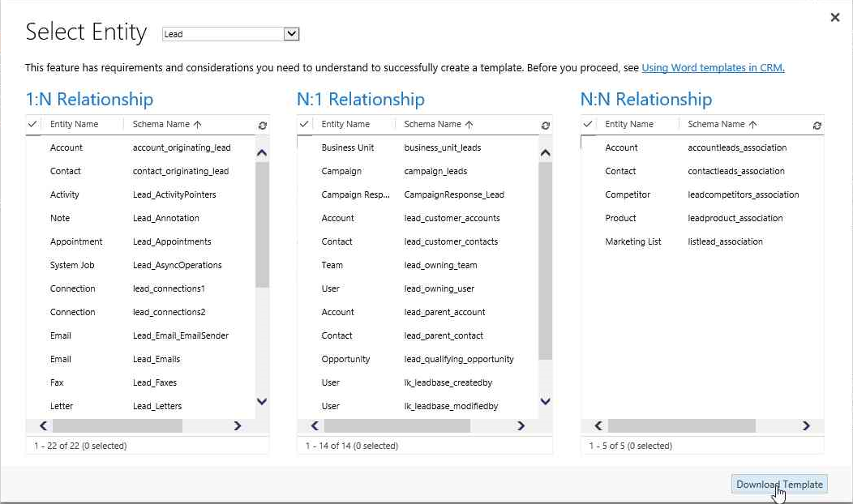Toggle select-all checkmark in N:N Relationship header
853x504 pixels.
pos(588,124)
